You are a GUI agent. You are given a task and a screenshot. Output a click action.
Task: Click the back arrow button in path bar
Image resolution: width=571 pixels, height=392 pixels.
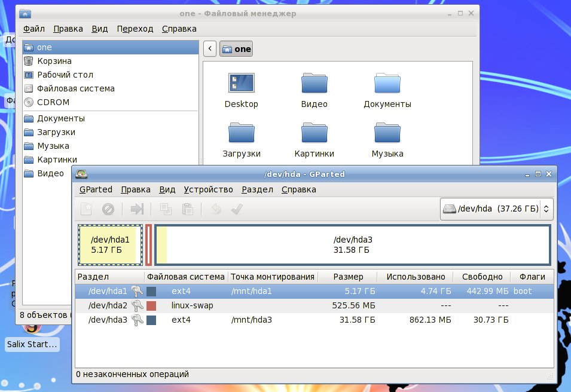[210, 49]
